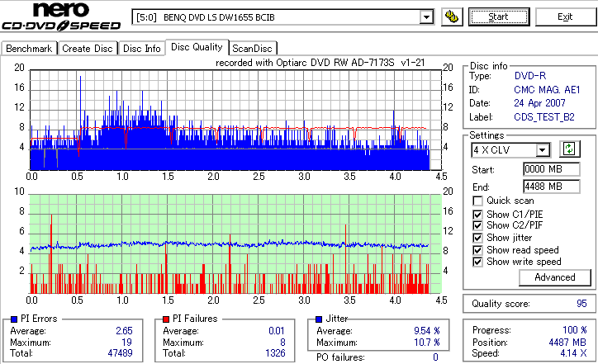
Task: Click the Quality score value 95
Action: pyautogui.click(x=581, y=304)
